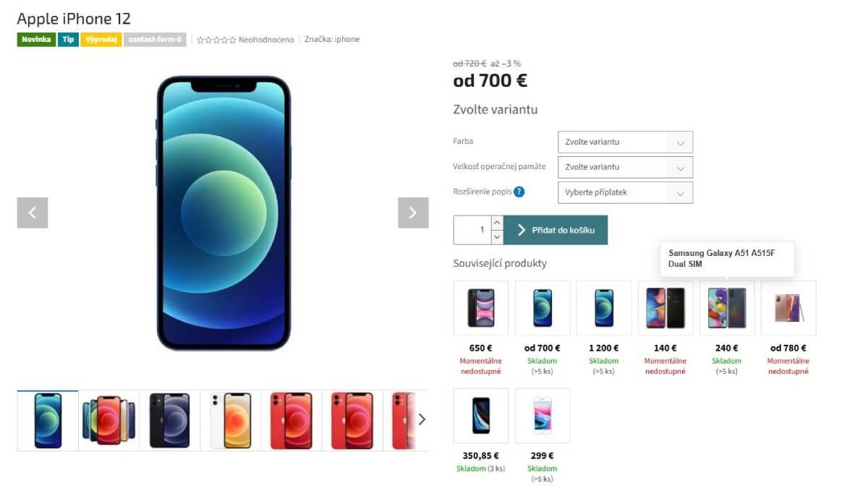Image resolution: width=868 pixels, height=488 pixels.
Task: Select the green Novinka tag
Action: click(x=36, y=40)
